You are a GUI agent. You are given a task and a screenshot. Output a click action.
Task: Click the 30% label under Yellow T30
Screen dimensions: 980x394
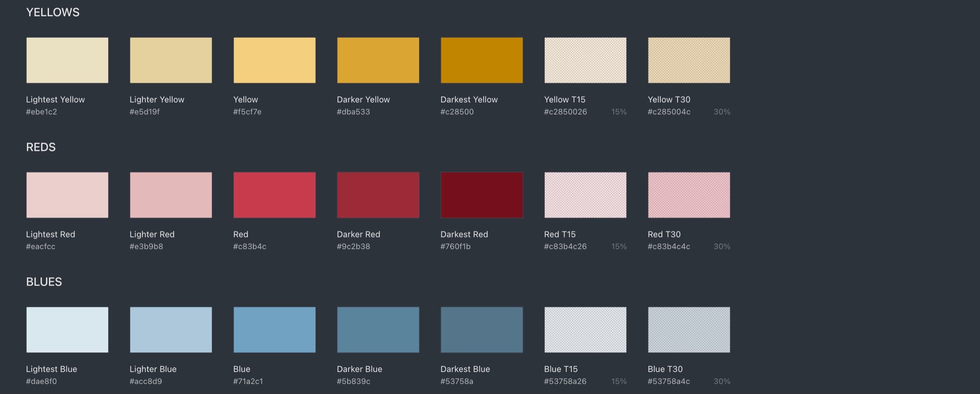tap(722, 112)
